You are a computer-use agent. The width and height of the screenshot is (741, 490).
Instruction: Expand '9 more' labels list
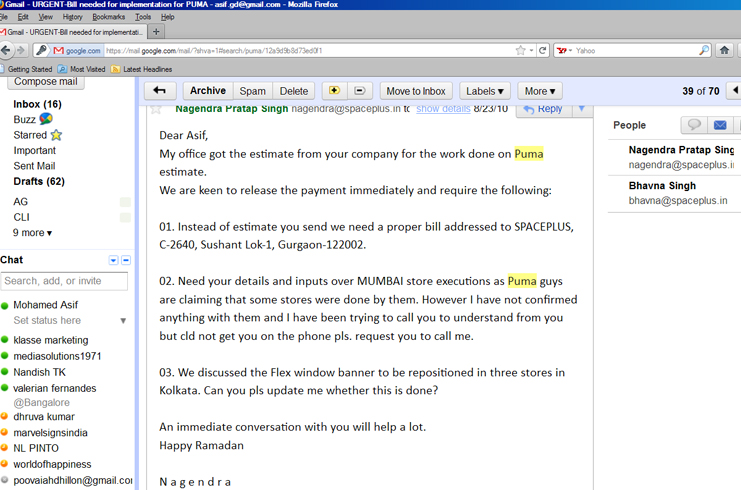point(32,233)
